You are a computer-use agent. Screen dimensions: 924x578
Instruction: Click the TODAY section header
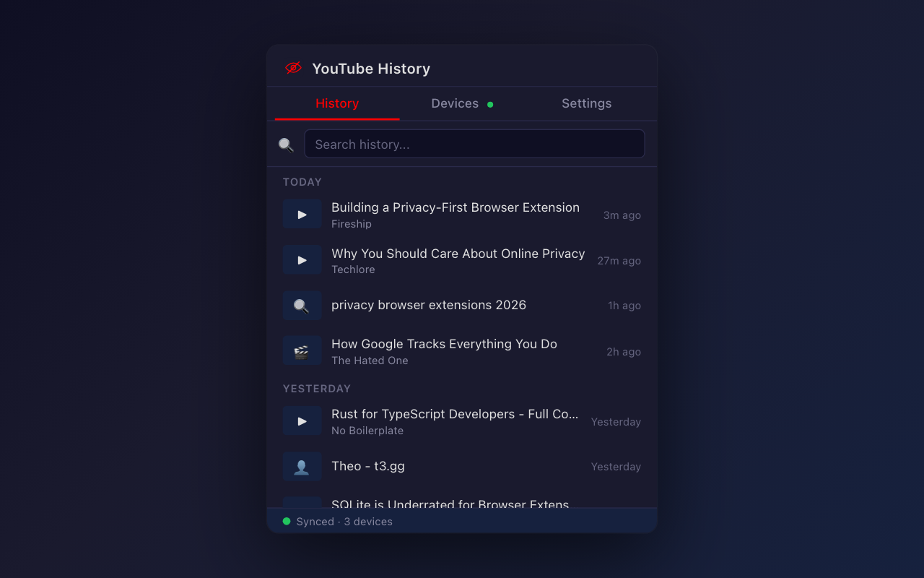point(302,182)
